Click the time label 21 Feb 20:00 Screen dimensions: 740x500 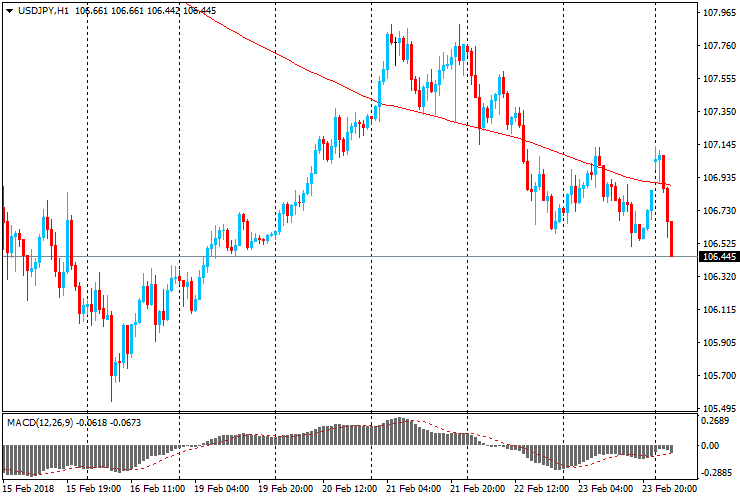[x=478, y=489]
